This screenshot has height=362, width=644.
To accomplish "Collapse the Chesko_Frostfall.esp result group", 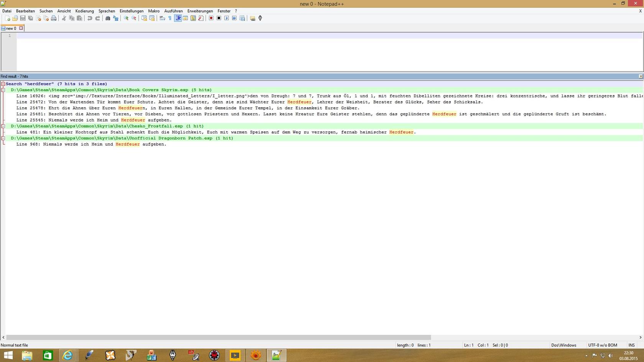I will 3,126.
